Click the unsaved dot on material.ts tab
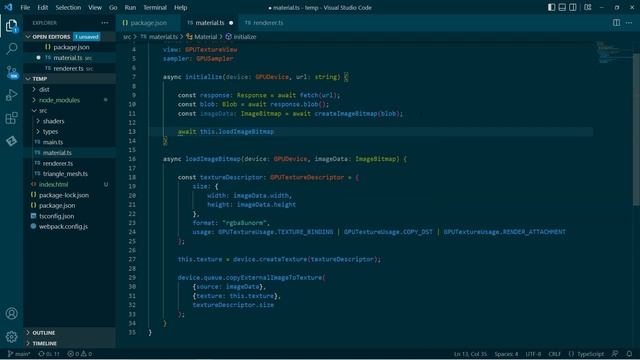640x360 pixels. pyautogui.click(x=231, y=23)
